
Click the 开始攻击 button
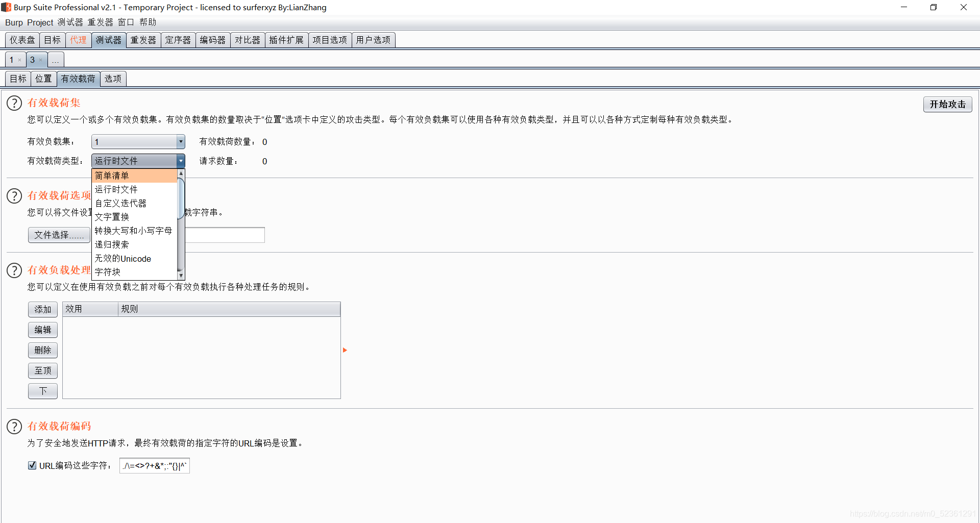click(947, 104)
